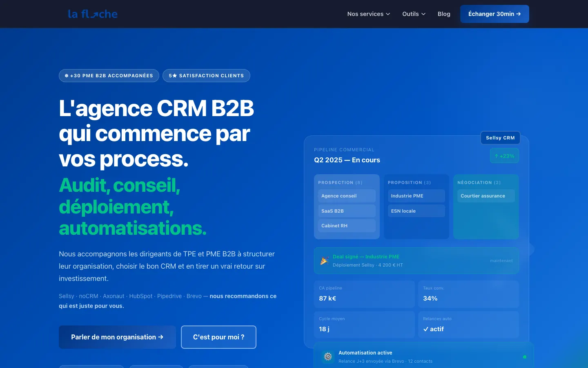Click the +23% growth badge

coord(504,156)
